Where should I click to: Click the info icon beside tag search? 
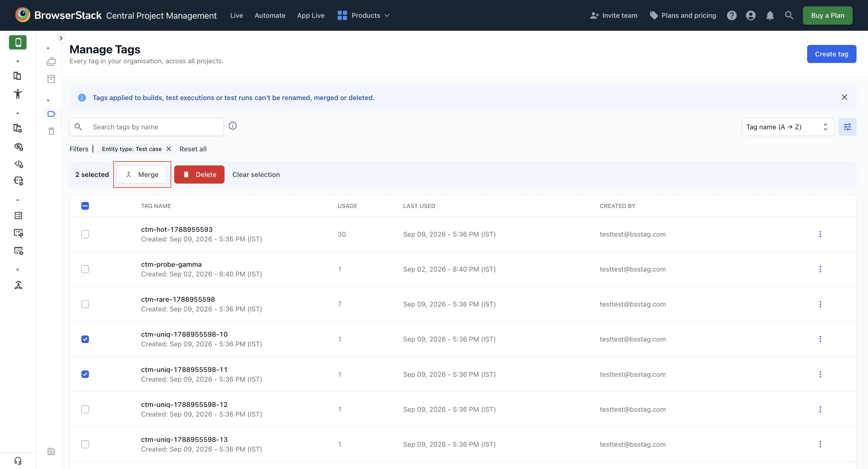[232, 126]
